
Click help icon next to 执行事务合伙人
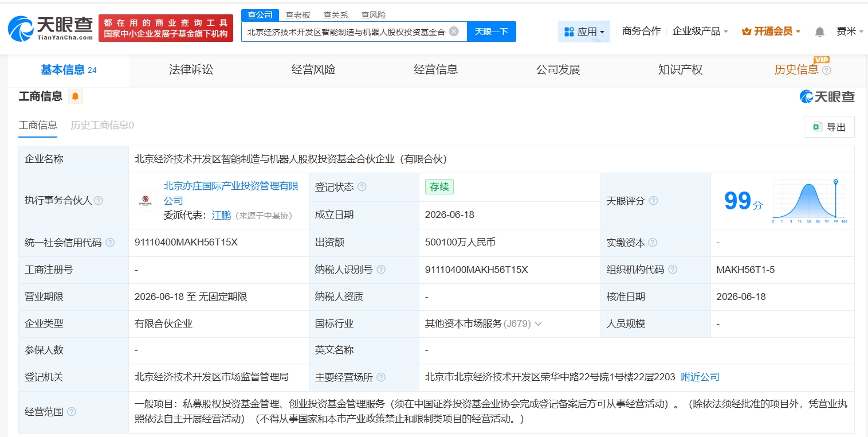coord(99,201)
